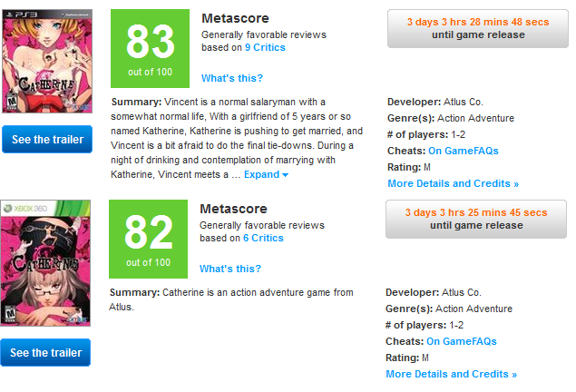Open On GameFAQs cheats for PS3 version
Screen dimensions: 576x392
[464, 151]
